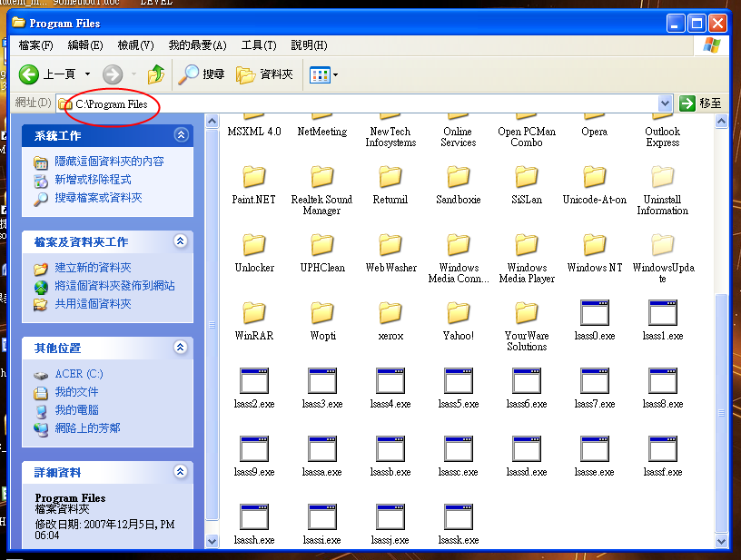Collapse the 詳細資料 panel
Image resolution: width=741 pixels, height=560 pixels.
(181, 472)
